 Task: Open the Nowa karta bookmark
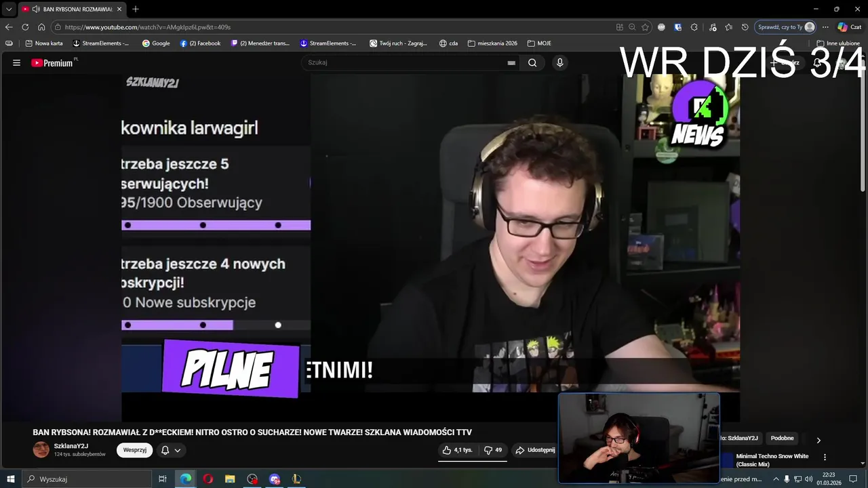(x=43, y=43)
